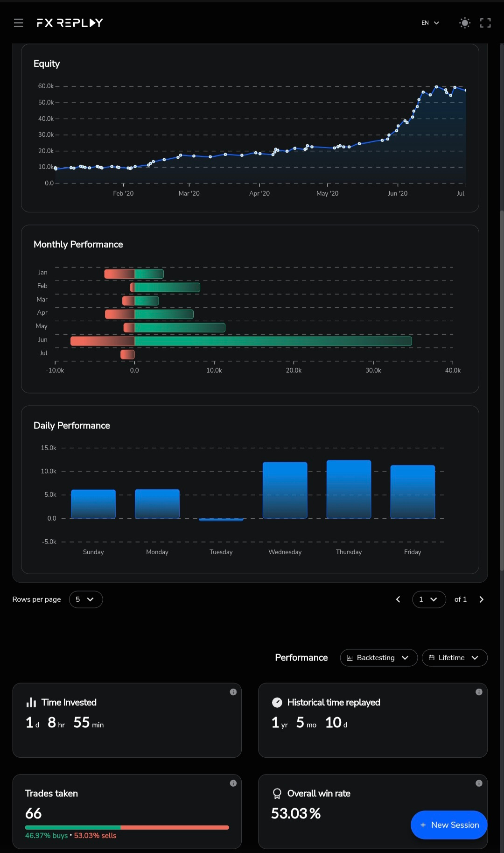Image resolution: width=504 pixels, height=853 pixels.
Task: Click the Overall win rate info icon
Action: (479, 783)
